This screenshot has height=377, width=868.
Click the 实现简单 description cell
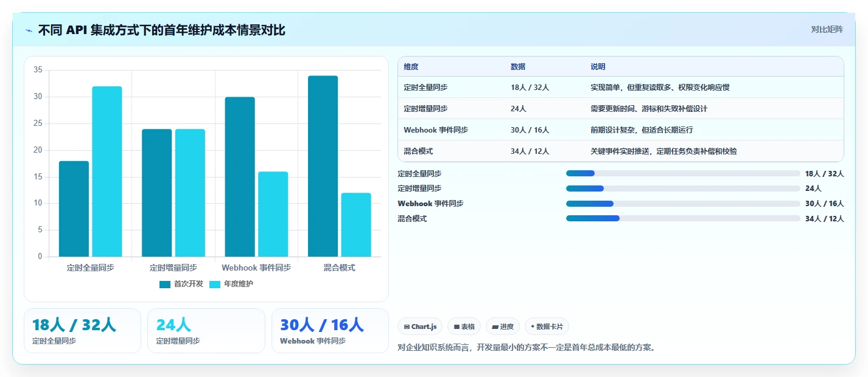[660, 88]
